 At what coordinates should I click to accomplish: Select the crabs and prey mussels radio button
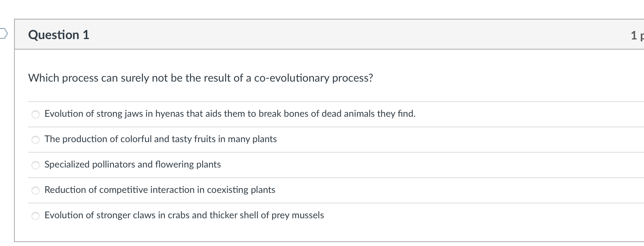[x=35, y=216]
